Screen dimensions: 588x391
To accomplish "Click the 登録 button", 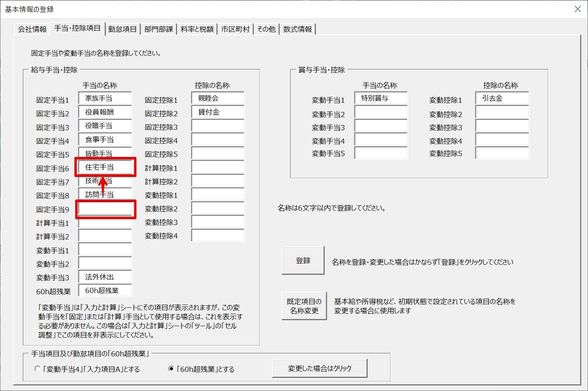I will [303, 260].
